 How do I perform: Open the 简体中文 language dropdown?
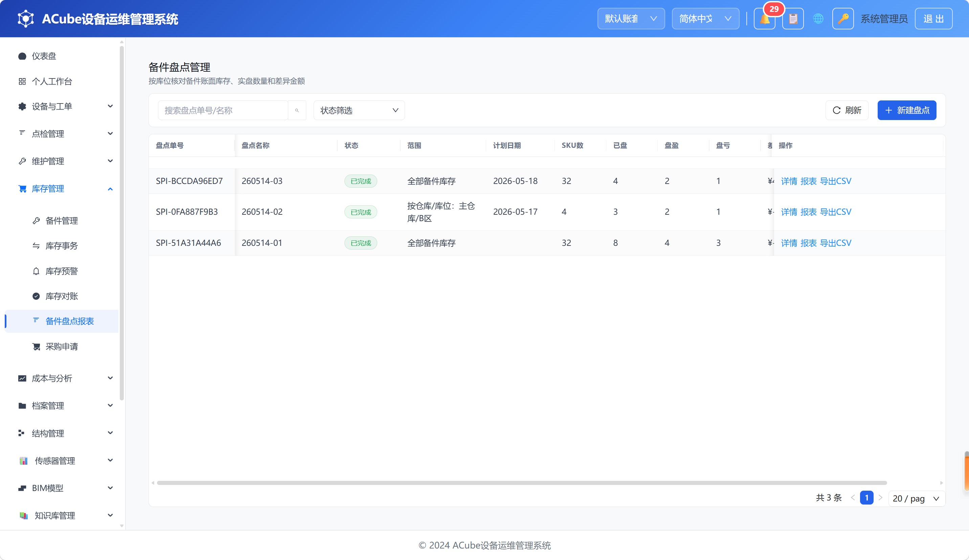tap(705, 19)
